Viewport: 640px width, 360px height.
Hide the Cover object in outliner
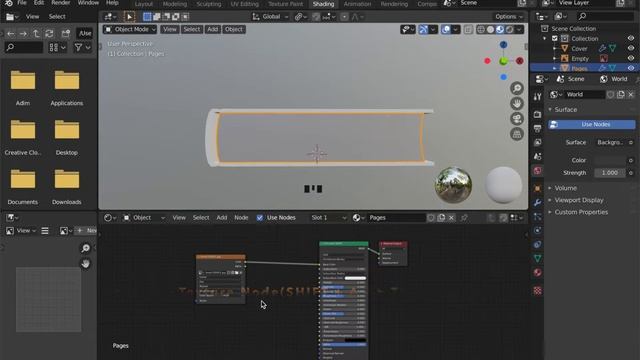[x=631, y=48]
